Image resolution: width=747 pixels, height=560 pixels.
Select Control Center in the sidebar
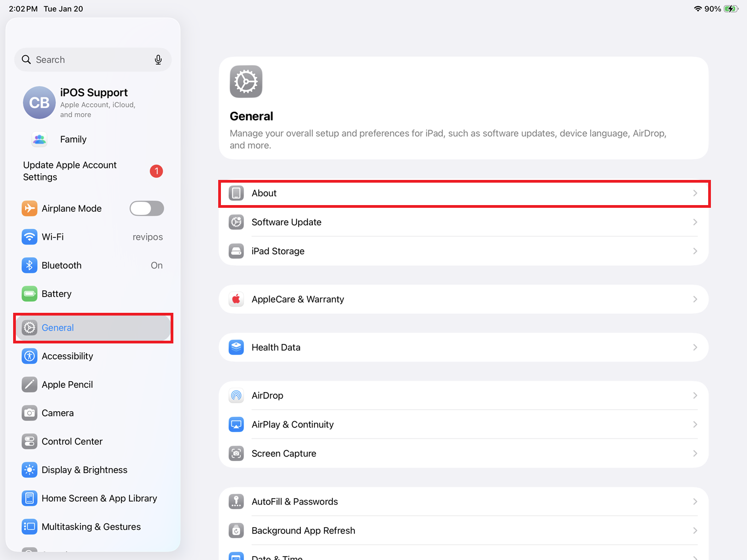[93, 441]
